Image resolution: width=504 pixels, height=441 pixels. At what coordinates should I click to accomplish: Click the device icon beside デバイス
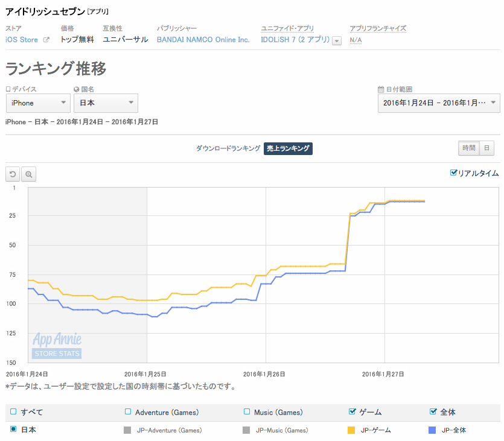coord(8,89)
